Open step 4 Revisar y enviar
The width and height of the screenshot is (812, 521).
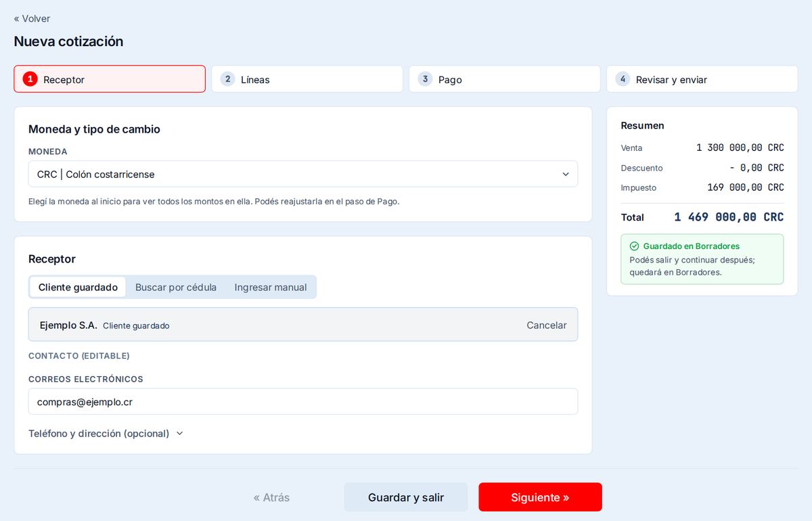coord(702,79)
